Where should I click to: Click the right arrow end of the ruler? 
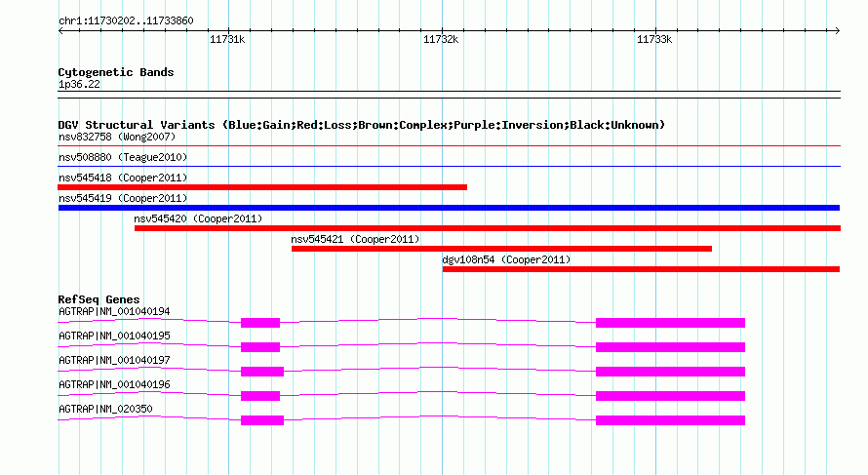click(837, 31)
